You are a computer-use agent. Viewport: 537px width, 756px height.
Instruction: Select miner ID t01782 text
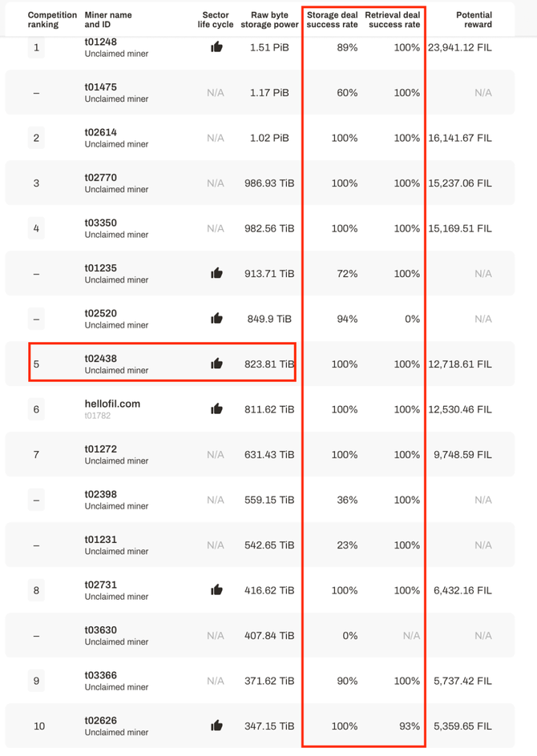coord(98,416)
